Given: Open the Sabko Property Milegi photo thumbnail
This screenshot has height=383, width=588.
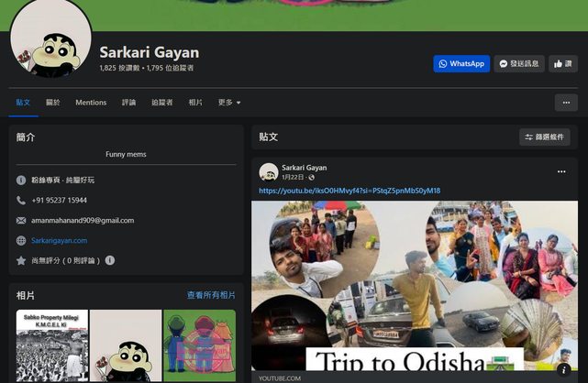Looking at the screenshot, I should click(50, 345).
